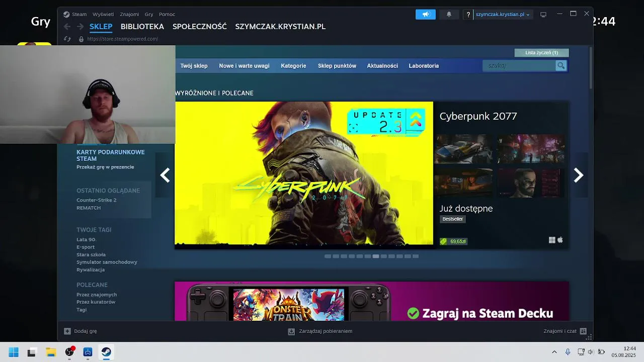The width and height of the screenshot is (644, 362).
Task: Click the Apple platform icon
Action: pyautogui.click(x=560, y=240)
